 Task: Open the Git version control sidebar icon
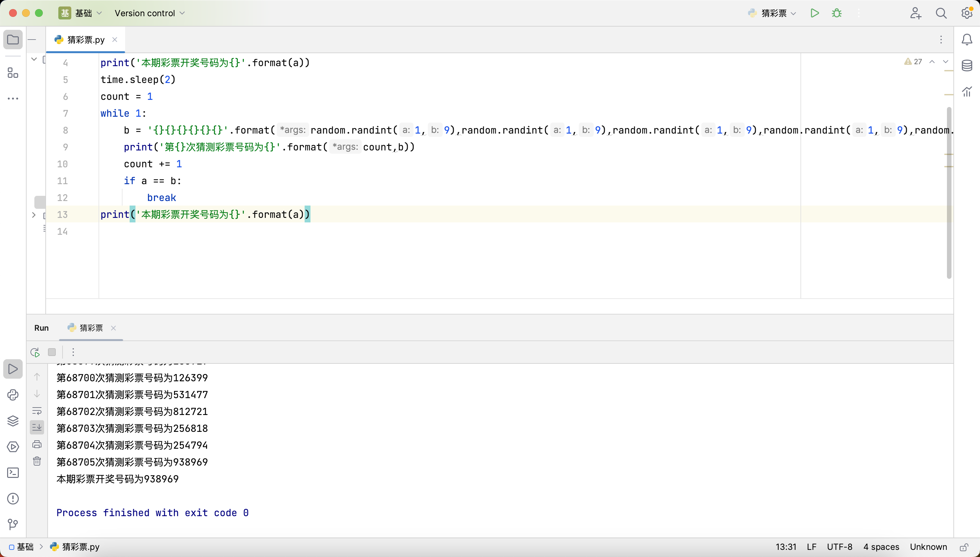(x=13, y=524)
